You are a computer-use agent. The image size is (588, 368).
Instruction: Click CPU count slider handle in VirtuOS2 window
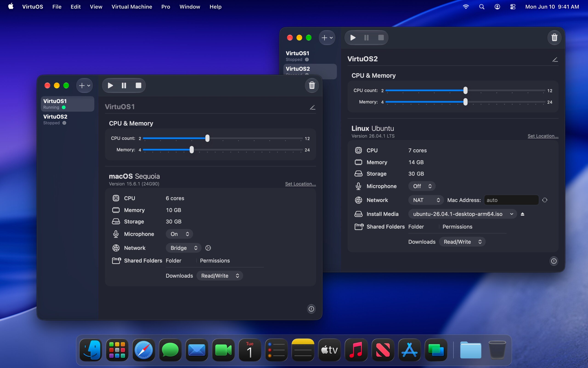point(465,90)
